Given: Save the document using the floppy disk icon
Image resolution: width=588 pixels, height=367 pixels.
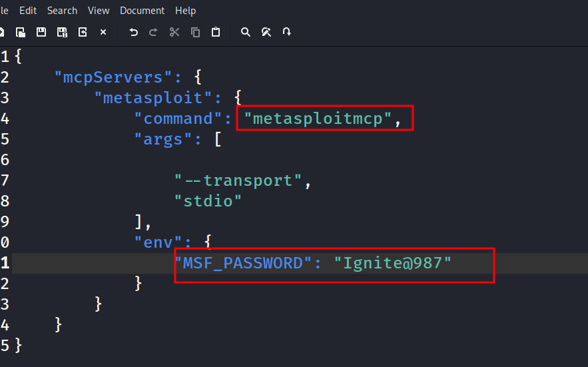Looking at the screenshot, I should (x=41, y=32).
